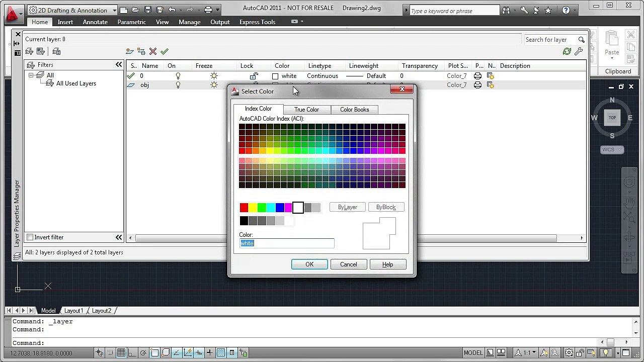
Task: Pick the red standard color swatch
Action: [x=244, y=208]
